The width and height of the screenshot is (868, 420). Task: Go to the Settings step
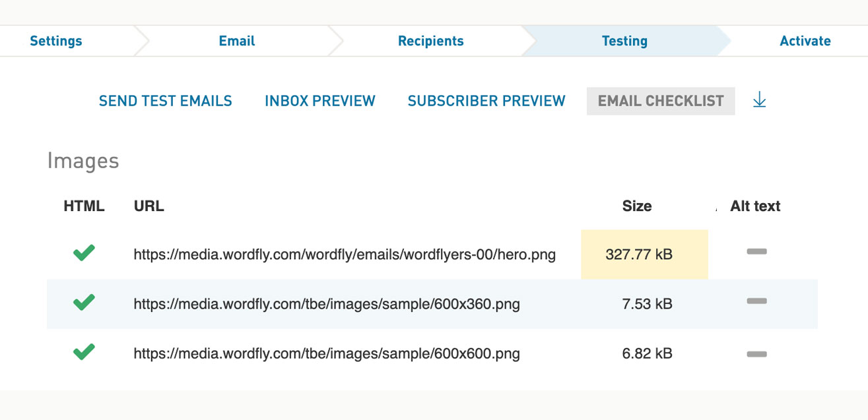(56, 41)
